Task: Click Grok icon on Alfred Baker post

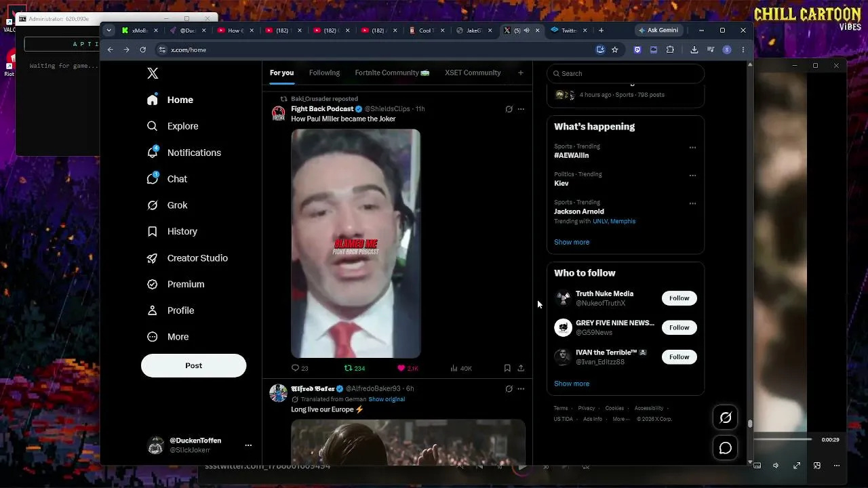Action: tap(509, 389)
